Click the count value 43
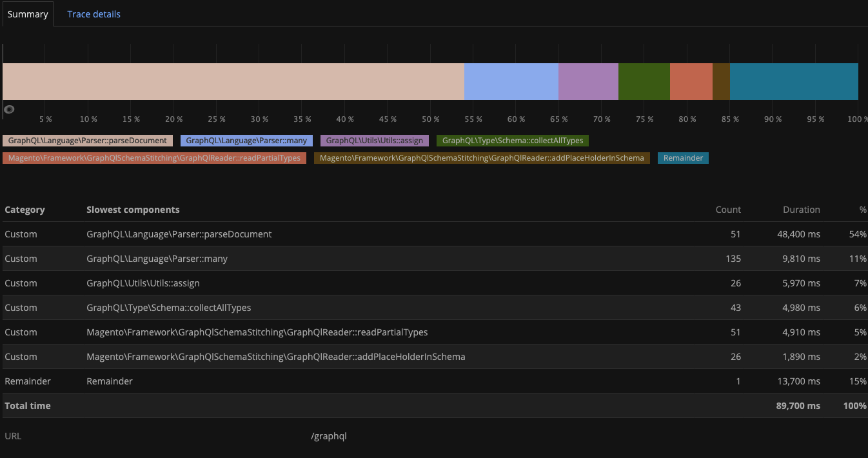The image size is (868, 458). [x=736, y=308]
